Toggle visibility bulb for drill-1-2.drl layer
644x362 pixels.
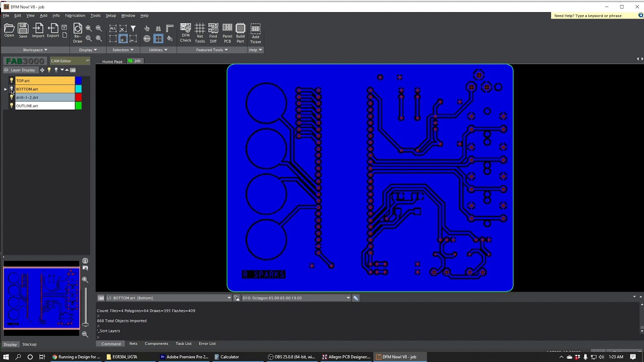click(12, 98)
